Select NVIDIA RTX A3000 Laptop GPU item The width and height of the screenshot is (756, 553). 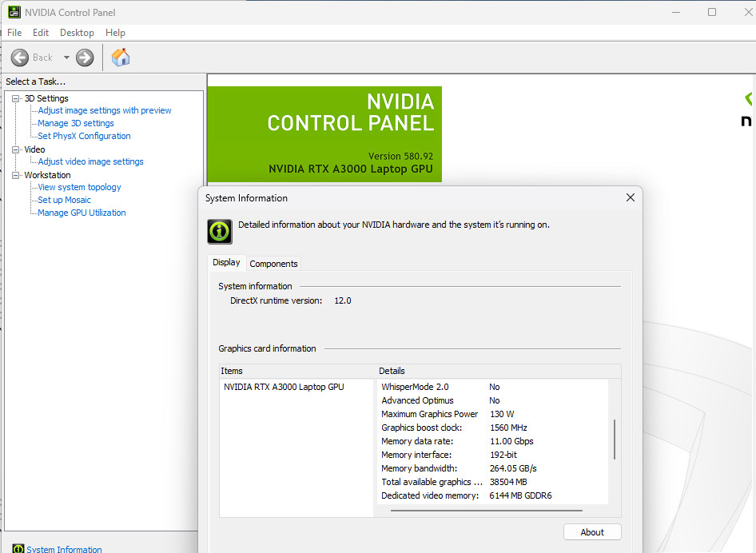point(284,387)
